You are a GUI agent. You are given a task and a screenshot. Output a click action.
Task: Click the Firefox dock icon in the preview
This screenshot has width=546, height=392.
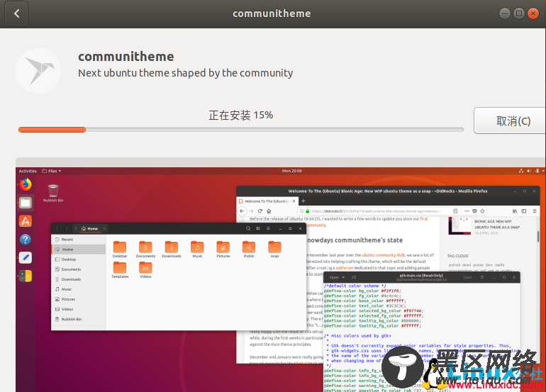click(x=26, y=184)
